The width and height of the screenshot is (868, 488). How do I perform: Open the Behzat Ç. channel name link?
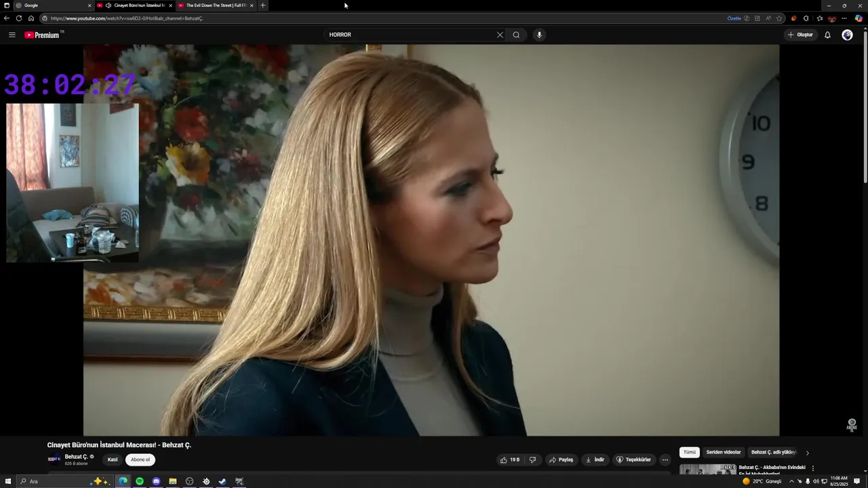(x=76, y=457)
